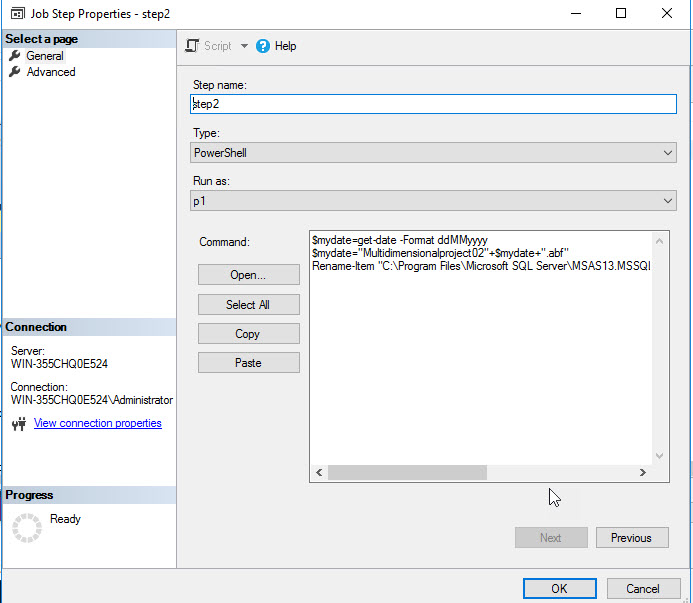Click the Copy button
This screenshot has height=603, width=693.
(248, 334)
